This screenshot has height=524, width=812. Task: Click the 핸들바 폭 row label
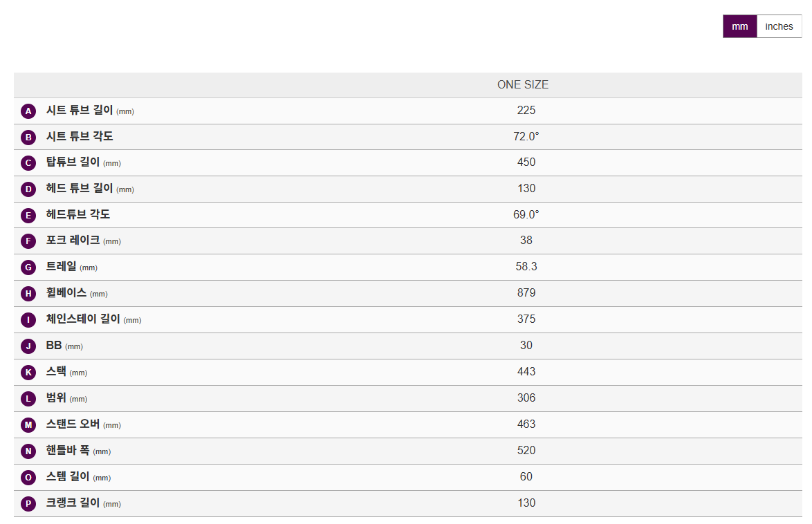(x=68, y=451)
